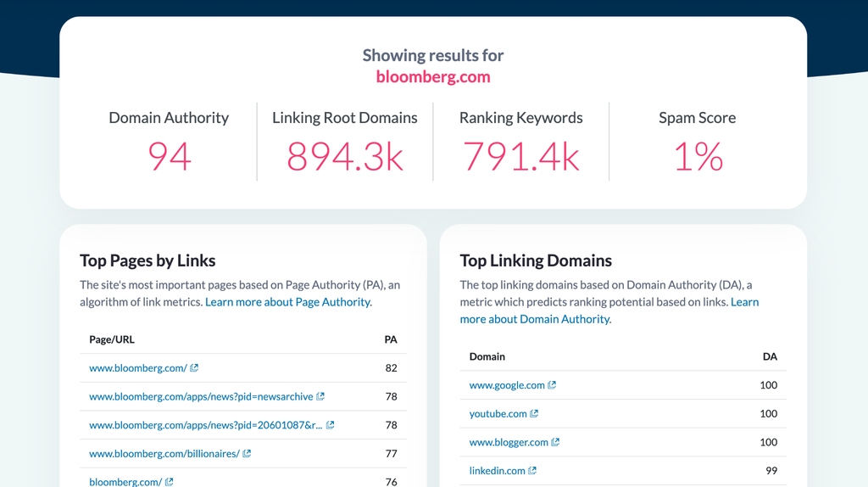Click DA value 99 for linkedin.com
The image size is (868, 487).
(771, 470)
